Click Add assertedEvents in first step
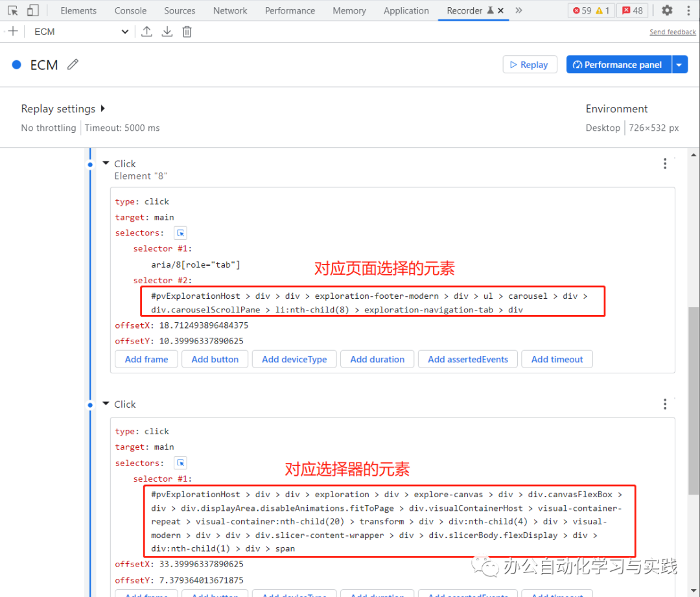 468,360
